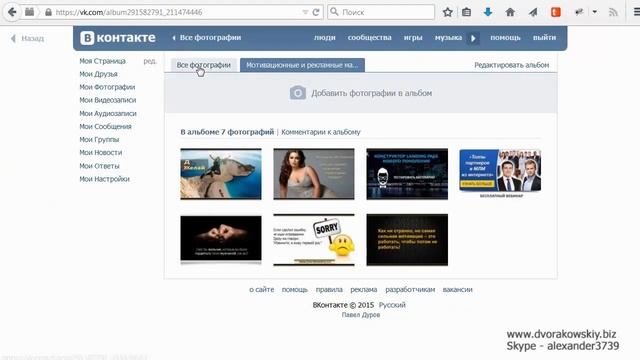Open Комментарии к альбому
Screen dimensions: 640x360
pyautogui.click(x=321, y=132)
